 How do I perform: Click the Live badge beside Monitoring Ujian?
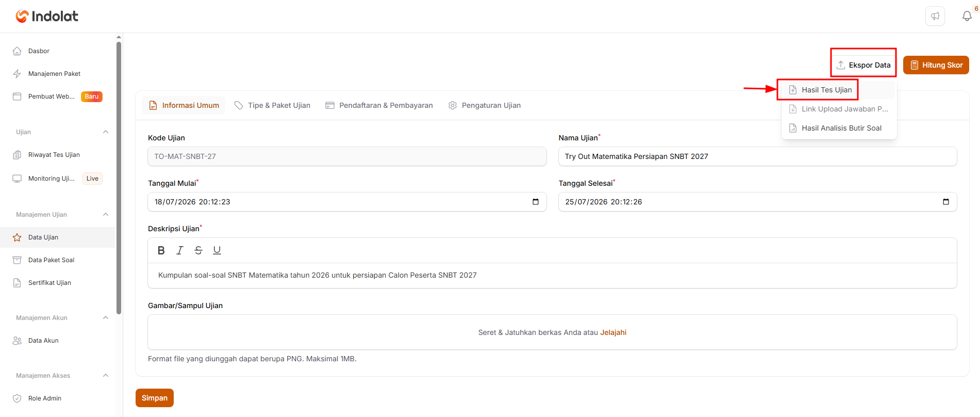(93, 179)
